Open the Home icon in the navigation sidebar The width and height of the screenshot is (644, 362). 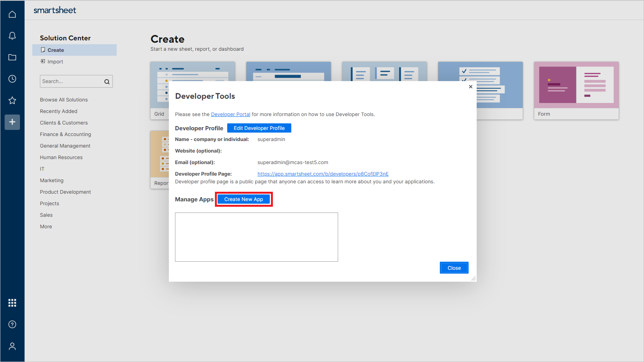[12, 14]
